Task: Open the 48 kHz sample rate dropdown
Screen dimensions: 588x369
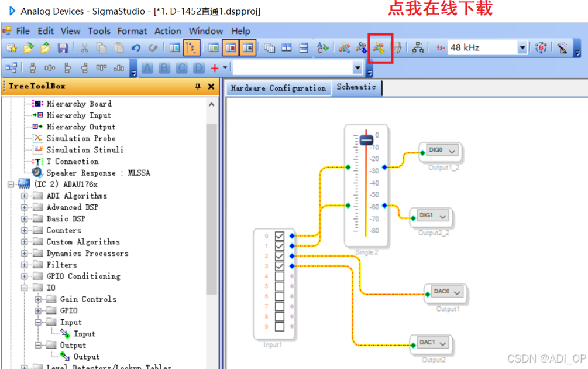Action: click(522, 47)
